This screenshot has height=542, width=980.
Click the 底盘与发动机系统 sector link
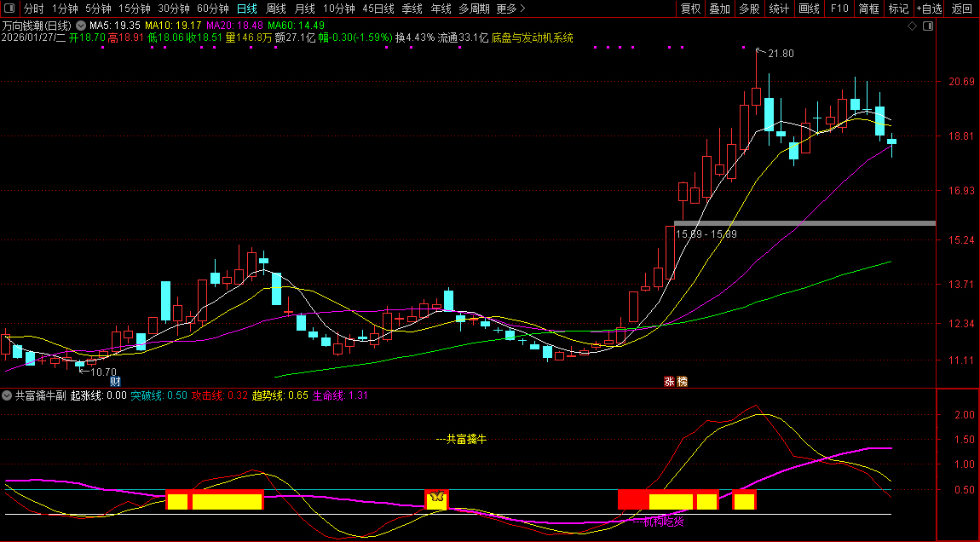(533, 37)
